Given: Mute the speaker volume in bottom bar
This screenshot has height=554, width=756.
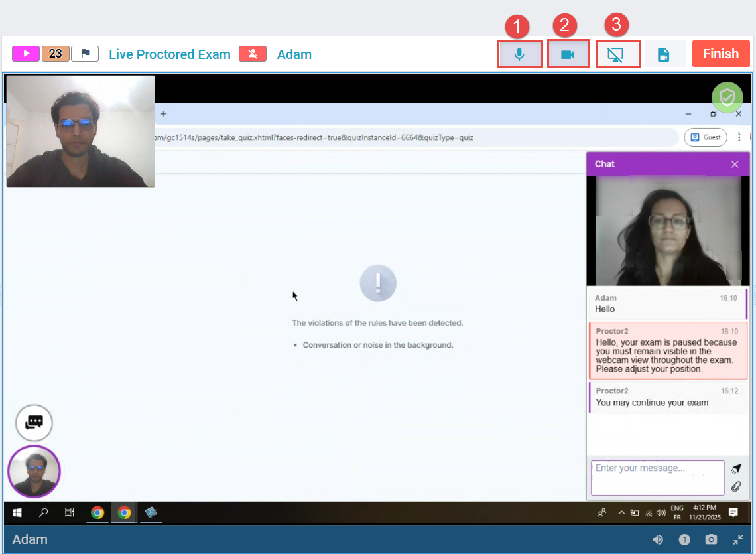Looking at the screenshot, I should click(658, 539).
